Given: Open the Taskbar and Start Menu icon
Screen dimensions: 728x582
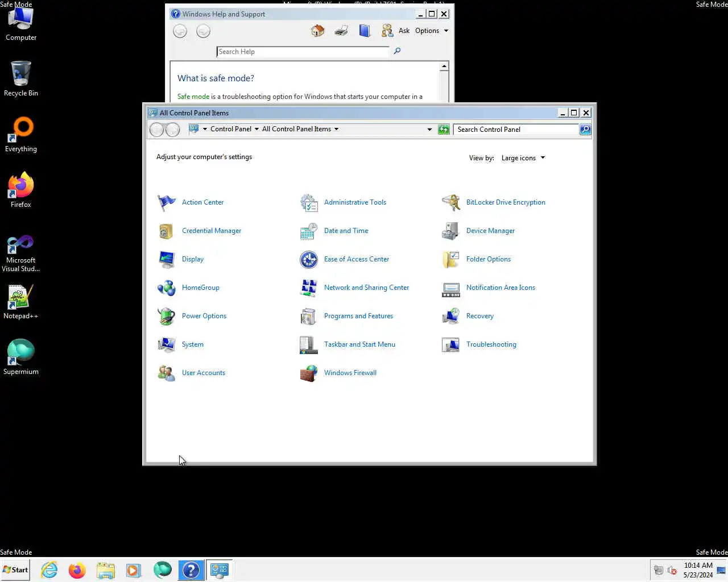Looking at the screenshot, I should point(309,344).
